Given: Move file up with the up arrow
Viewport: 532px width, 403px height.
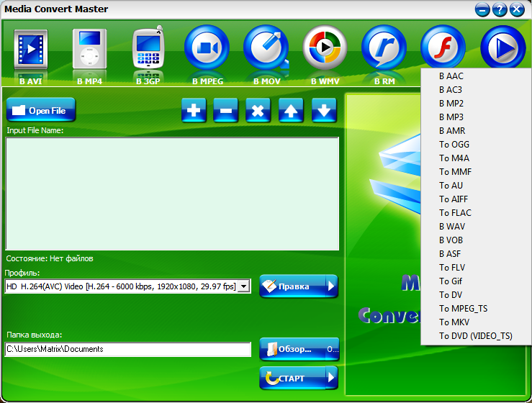Looking at the screenshot, I should (x=291, y=110).
